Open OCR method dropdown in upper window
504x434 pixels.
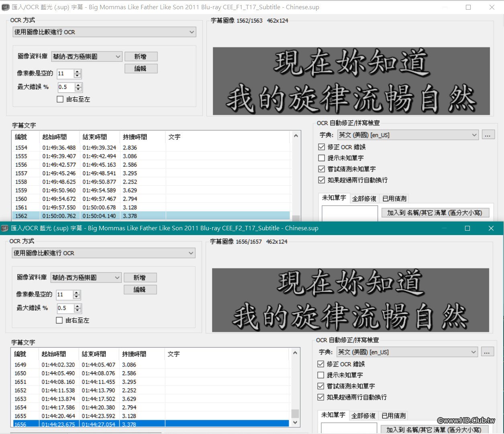tap(104, 32)
